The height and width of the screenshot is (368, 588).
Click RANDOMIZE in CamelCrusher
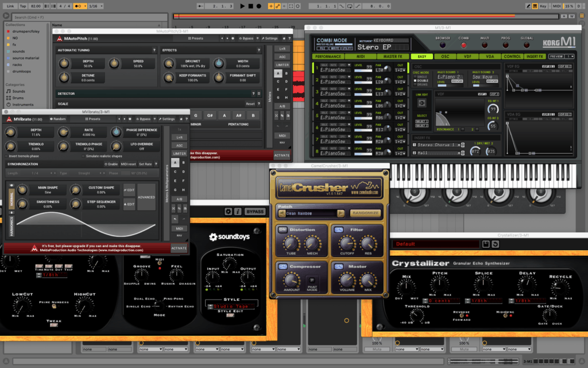(365, 213)
